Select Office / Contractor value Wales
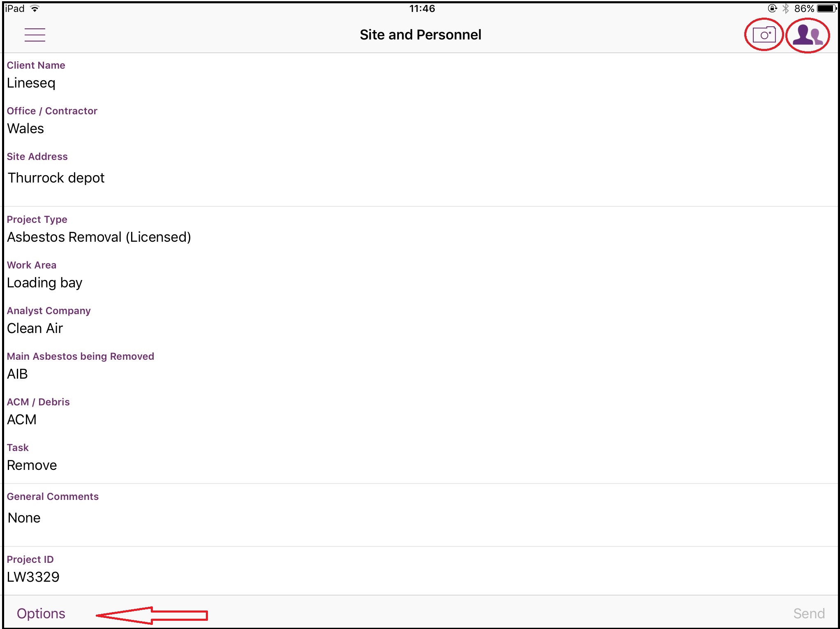 pos(25,129)
